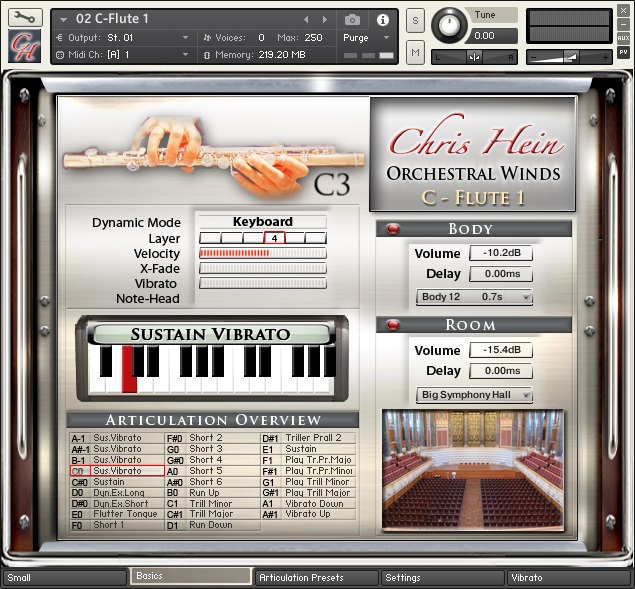Minimize the instrument view with minus button
Viewport: 635px width, 589px height.
point(623,24)
